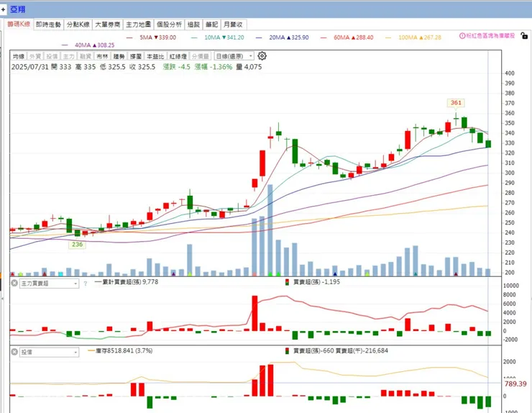
Task: Click the 漲幅 -1.36% value
Action: tap(214, 67)
